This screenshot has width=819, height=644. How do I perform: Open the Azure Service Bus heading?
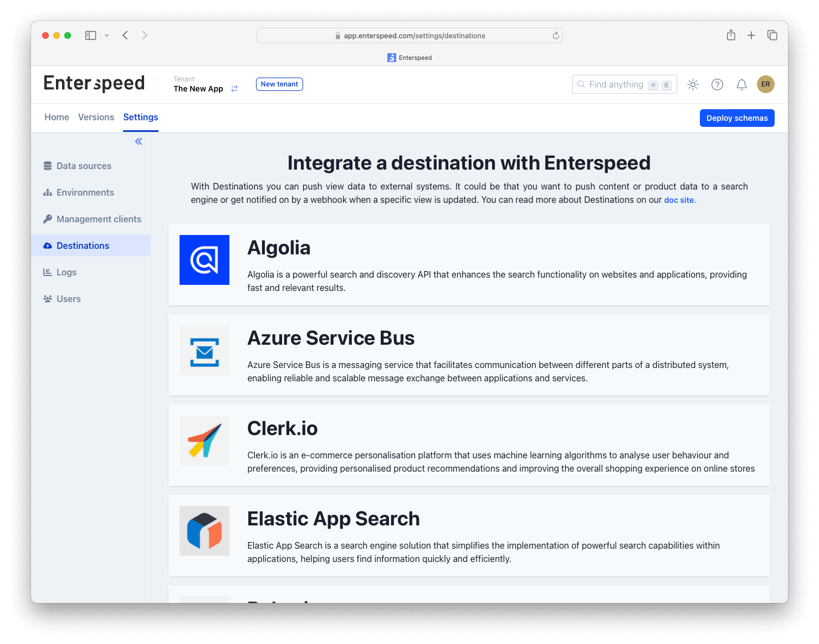[x=331, y=338]
